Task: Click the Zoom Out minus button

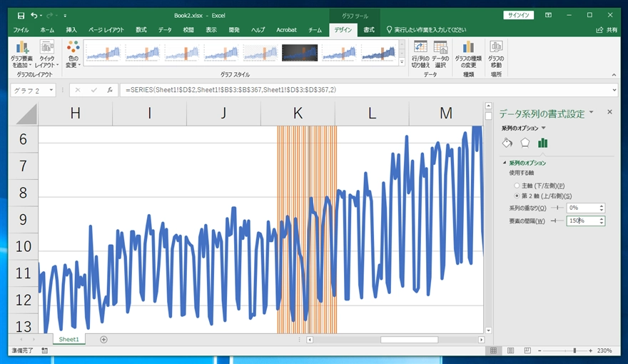Action: coord(540,350)
